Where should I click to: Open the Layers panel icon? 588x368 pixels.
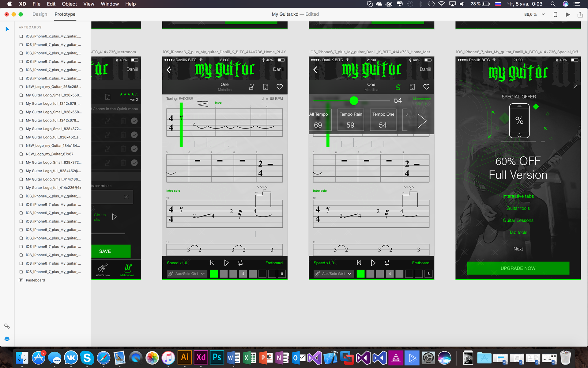tap(7, 339)
